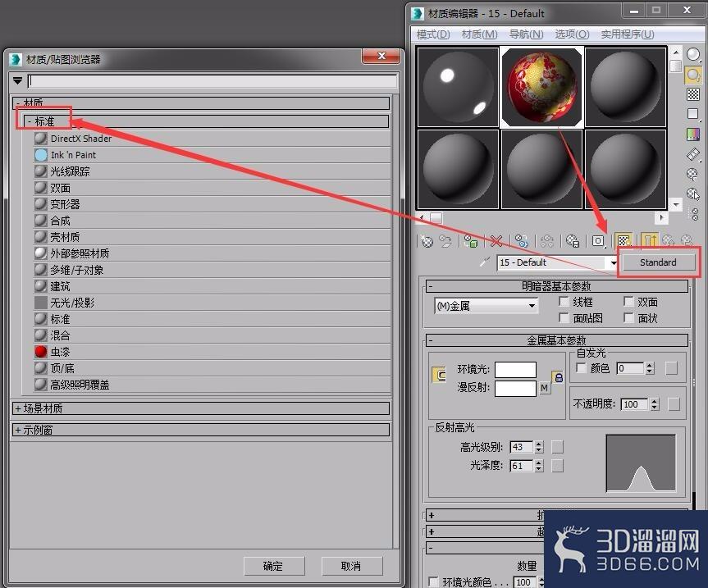Click the Make Material Copy icon
708x588 pixels.
tap(522, 241)
